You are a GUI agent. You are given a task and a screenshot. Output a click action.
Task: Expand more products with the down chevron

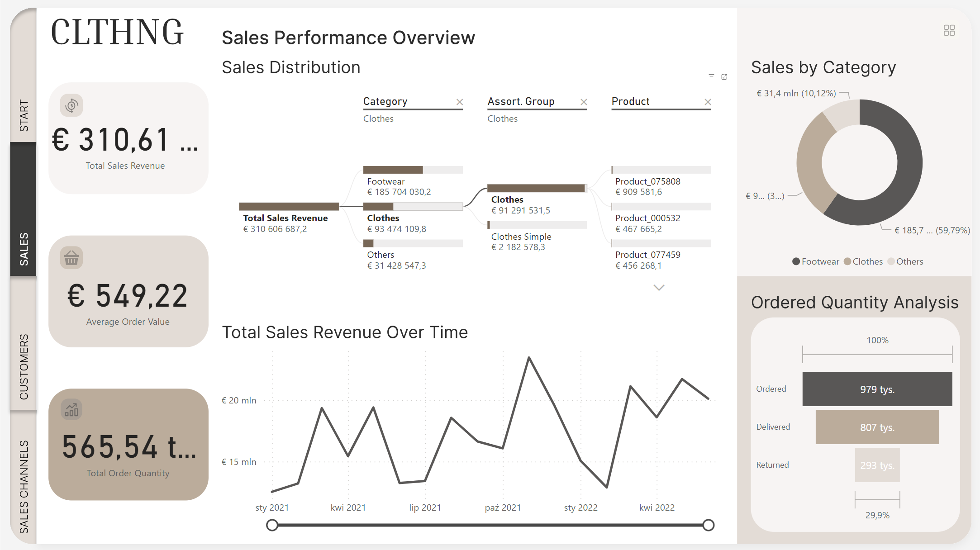(659, 288)
